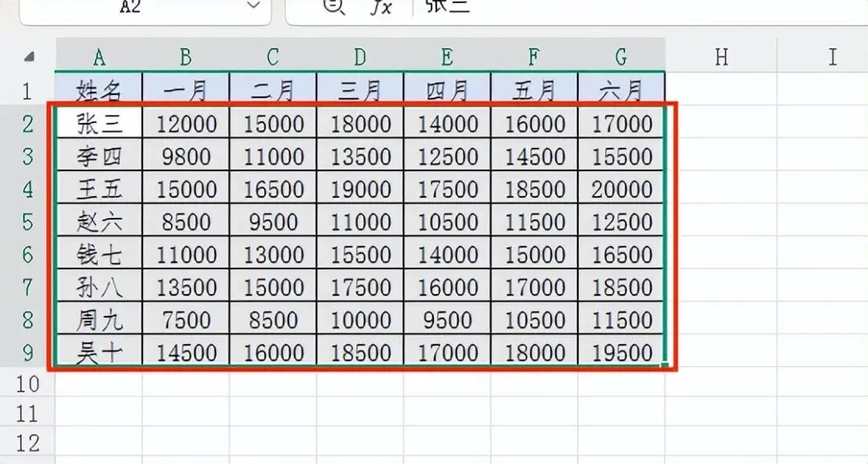Select row 4 header
Viewport: 868px width, 464px height.
point(27,189)
